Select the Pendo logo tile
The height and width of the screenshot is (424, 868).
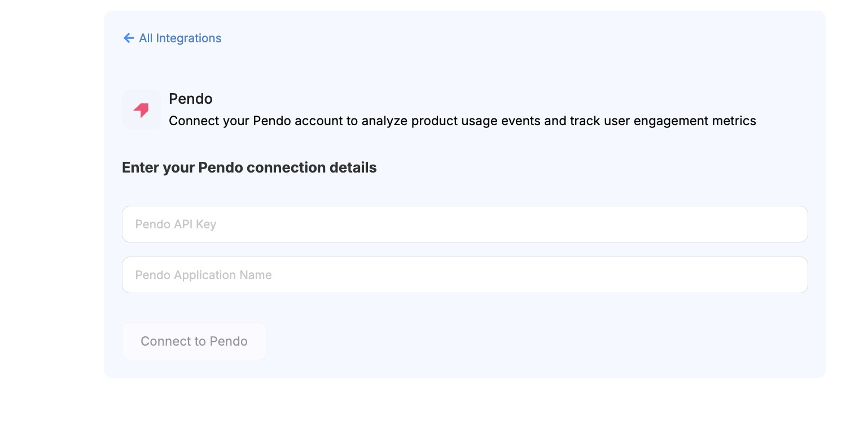(x=141, y=110)
